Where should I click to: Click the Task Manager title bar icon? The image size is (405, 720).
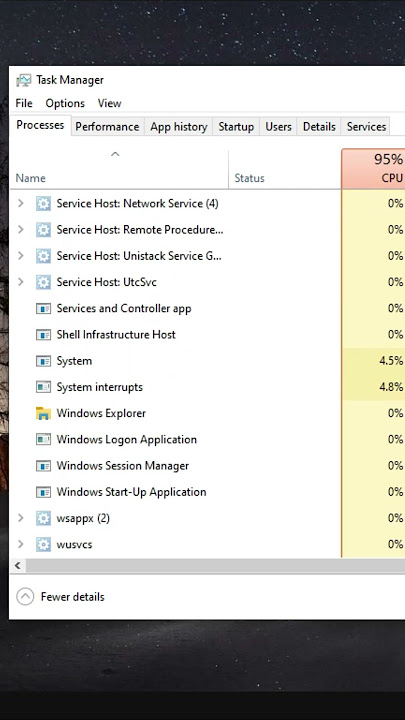point(24,80)
